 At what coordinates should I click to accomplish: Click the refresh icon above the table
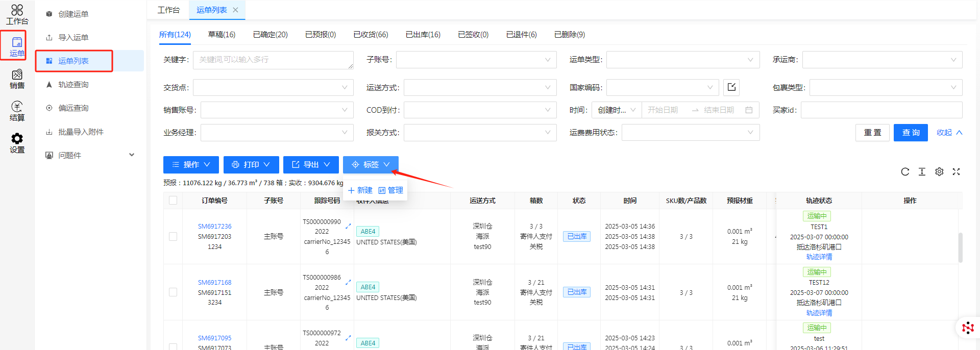[905, 172]
